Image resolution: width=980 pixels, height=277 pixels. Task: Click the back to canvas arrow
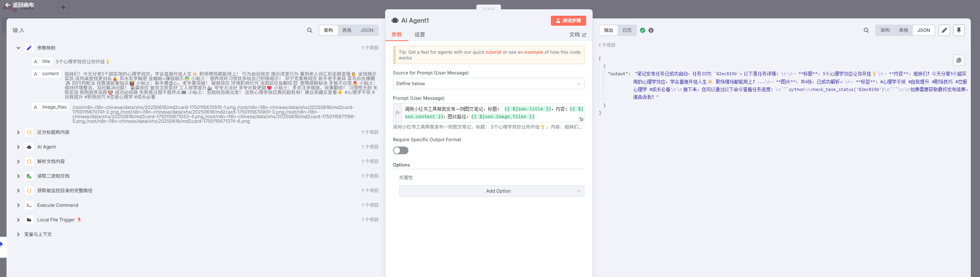(7, 5)
